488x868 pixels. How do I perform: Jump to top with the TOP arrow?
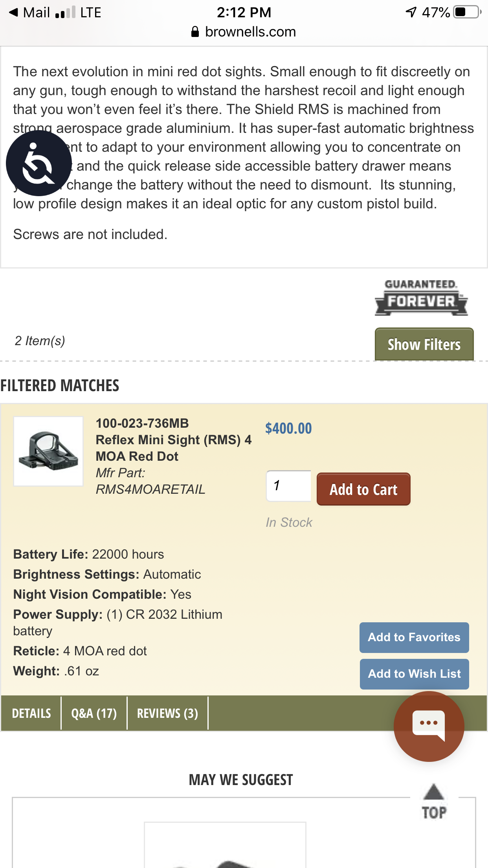[434, 802]
